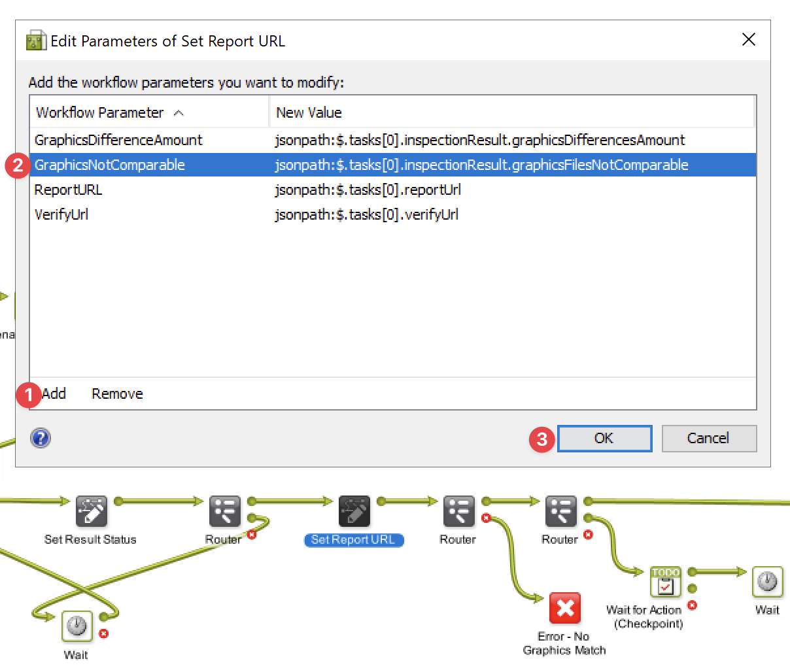Open help with the blue question mark icon
The width and height of the screenshot is (790, 672).
[41, 438]
